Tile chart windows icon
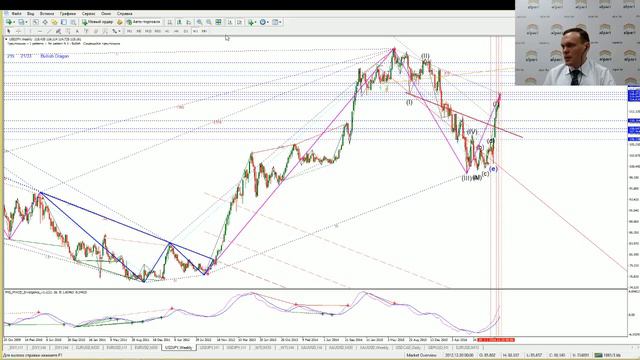The height and width of the screenshot is (360, 640). (x=218, y=22)
